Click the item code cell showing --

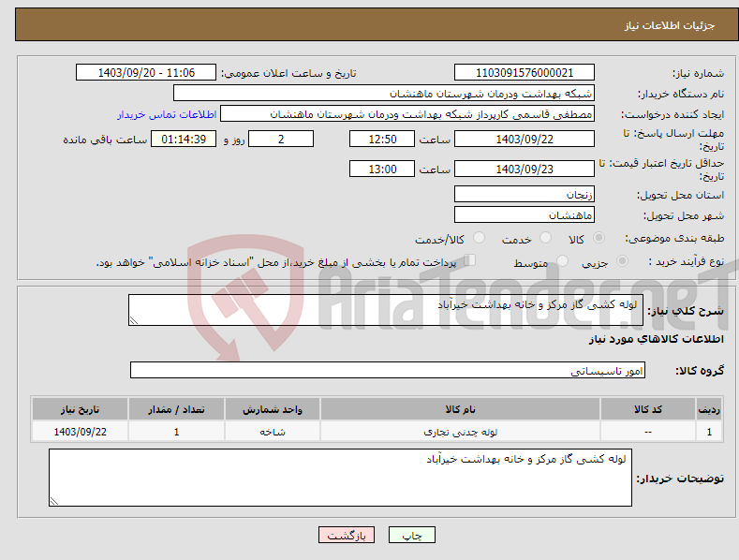[647, 432]
